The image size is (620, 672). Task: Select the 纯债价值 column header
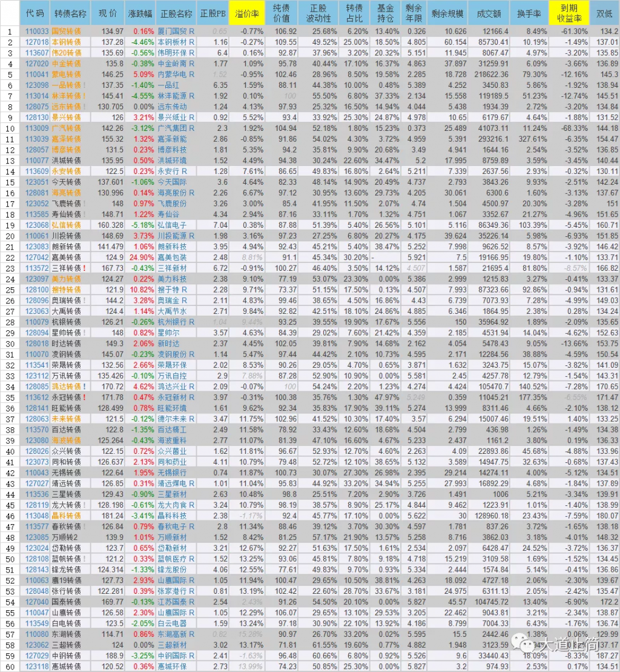pyautogui.click(x=281, y=13)
